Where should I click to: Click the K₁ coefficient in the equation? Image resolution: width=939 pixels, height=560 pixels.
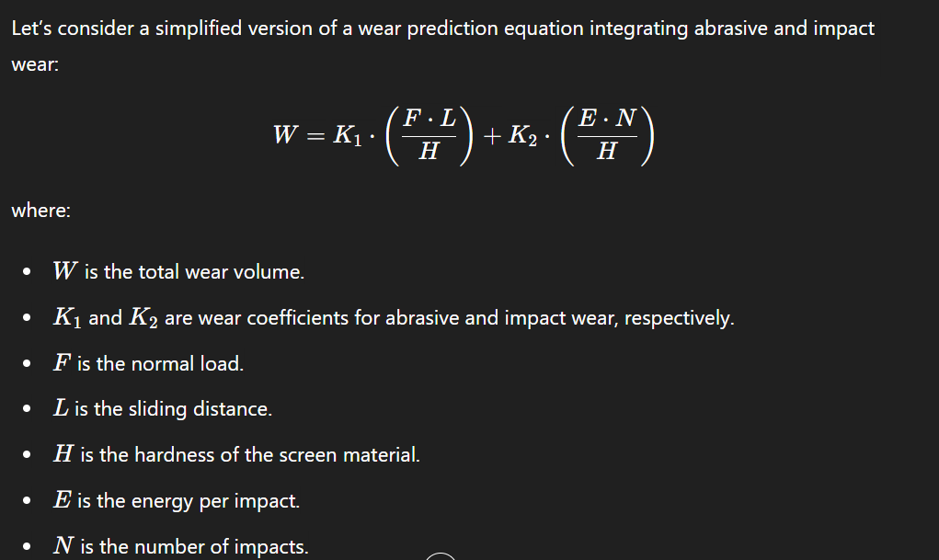coord(347,135)
